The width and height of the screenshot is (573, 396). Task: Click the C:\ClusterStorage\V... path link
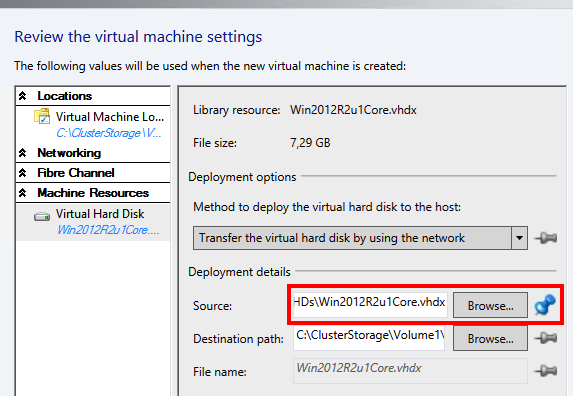(x=109, y=133)
